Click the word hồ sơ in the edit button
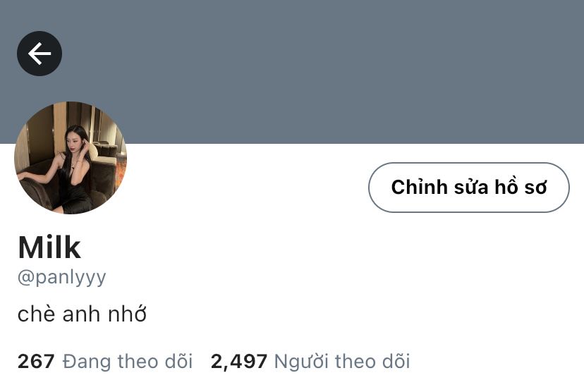Viewport: 584px width, 392px height. (x=521, y=187)
